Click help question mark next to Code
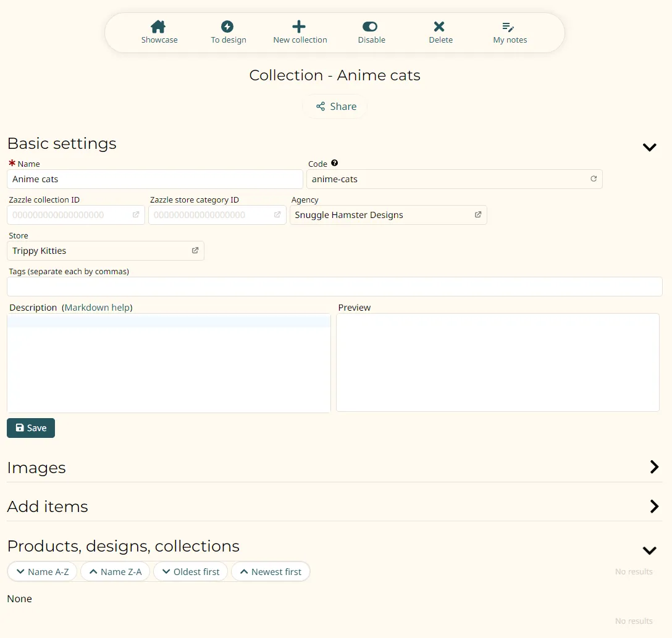Viewport: 672px width, 638px height. pos(335,164)
